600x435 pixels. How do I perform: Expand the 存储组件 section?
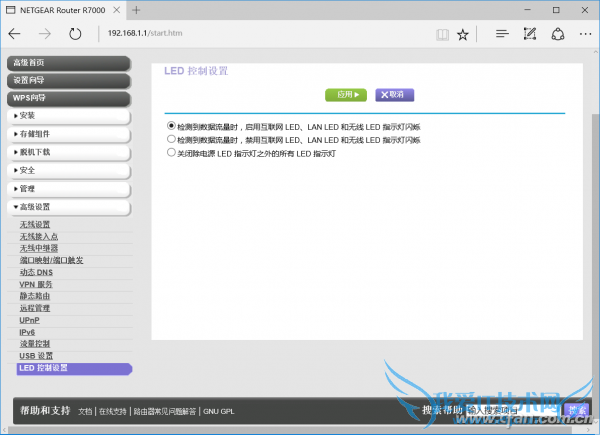[69, 134]
